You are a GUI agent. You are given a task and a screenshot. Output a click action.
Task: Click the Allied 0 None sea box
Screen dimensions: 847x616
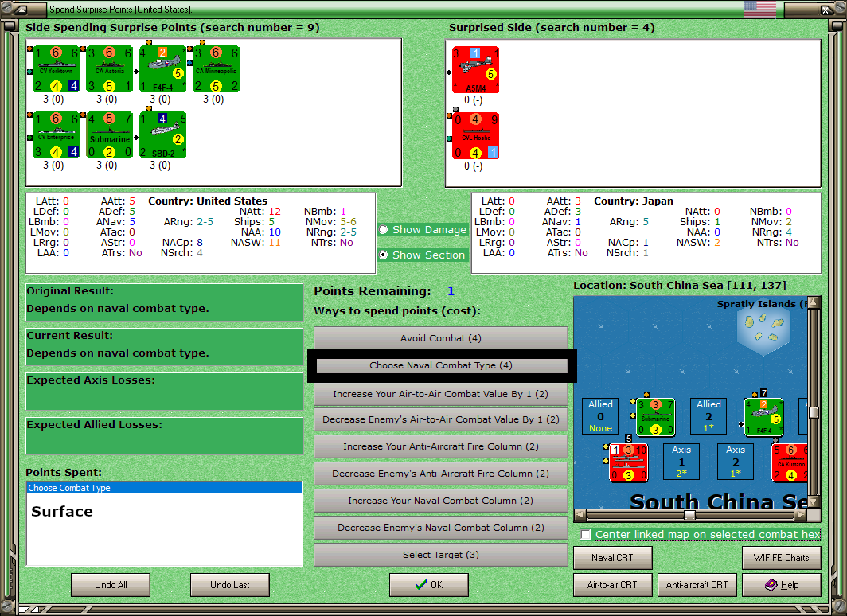pos(600,416)
